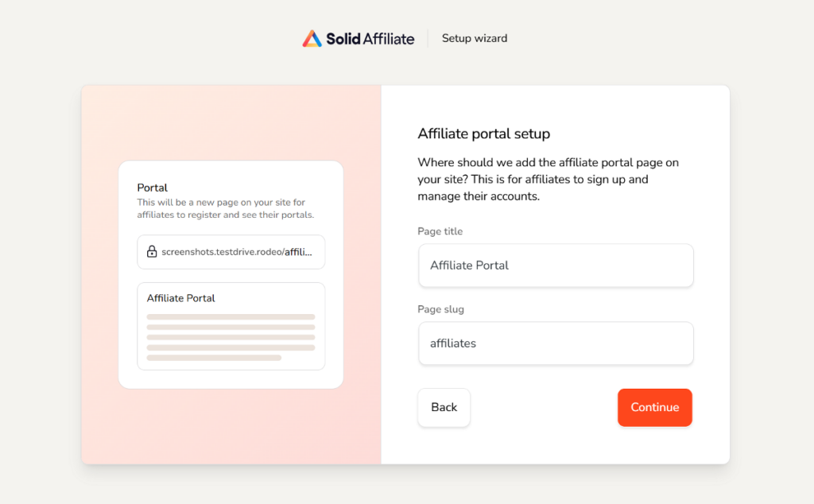Click the Affiliate Portal preview card heading
814x504 pixels.
click(x=180, y=298)
